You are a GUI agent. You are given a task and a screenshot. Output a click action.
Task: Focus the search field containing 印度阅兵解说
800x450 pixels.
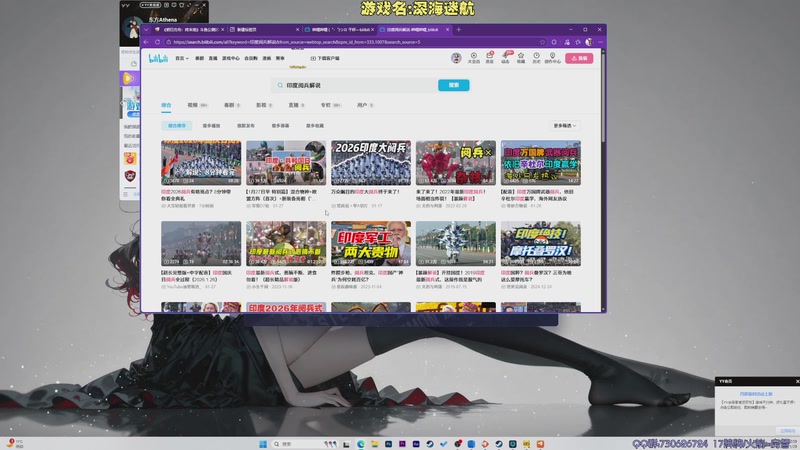[x=356, y=85]
